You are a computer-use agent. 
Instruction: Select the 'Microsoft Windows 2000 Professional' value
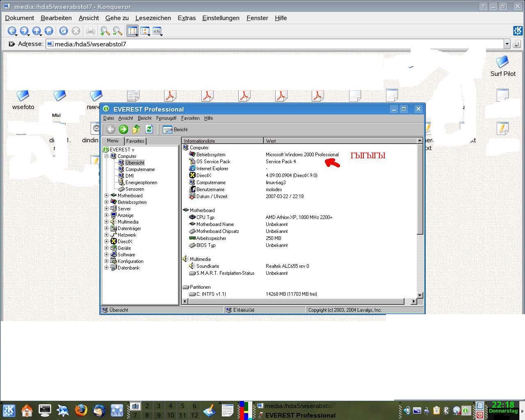tap(302, 155)
